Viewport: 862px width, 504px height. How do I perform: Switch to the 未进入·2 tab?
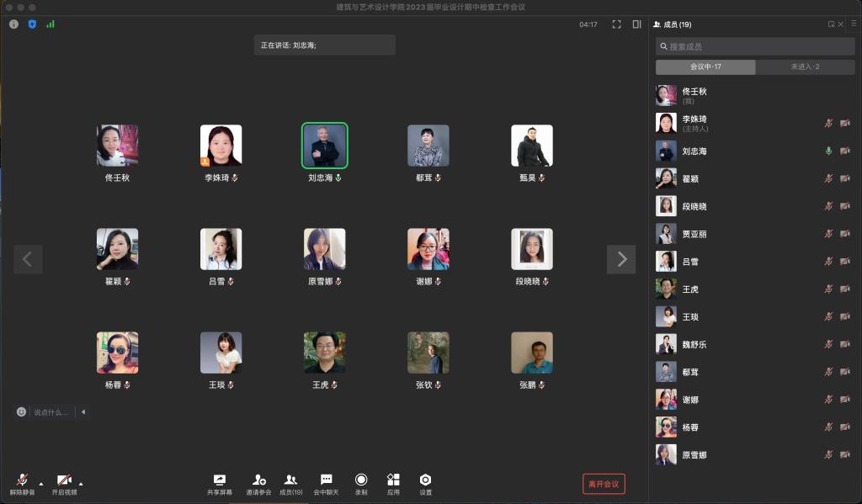tap(804, 66)
